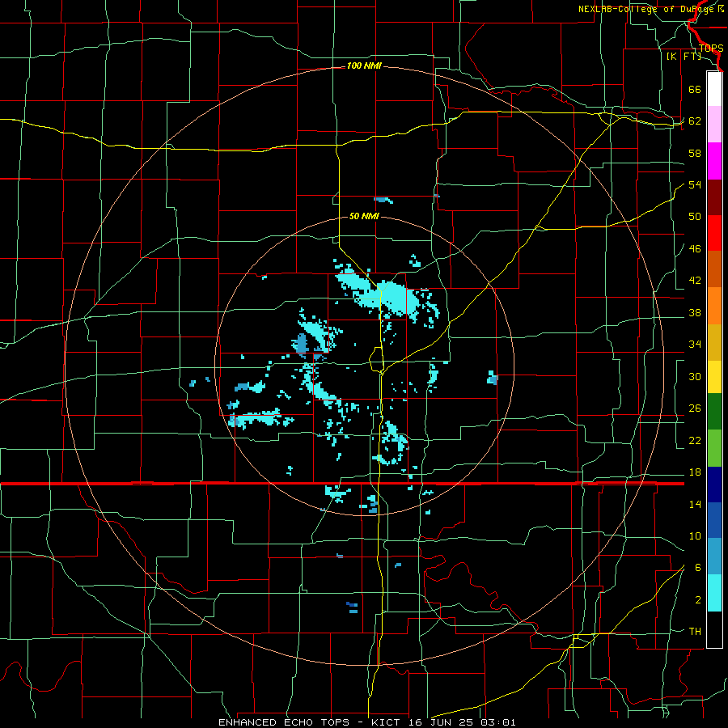Viewport: 728px width, 728px height.
Task: Click the K FT units label
Action: 684,56
